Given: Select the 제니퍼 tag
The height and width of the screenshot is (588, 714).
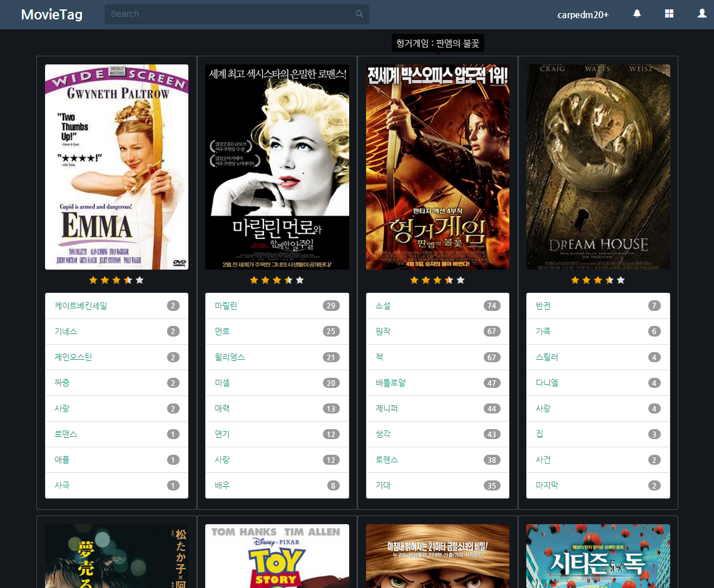Looking at the screenshot, I should pos(437,408).
